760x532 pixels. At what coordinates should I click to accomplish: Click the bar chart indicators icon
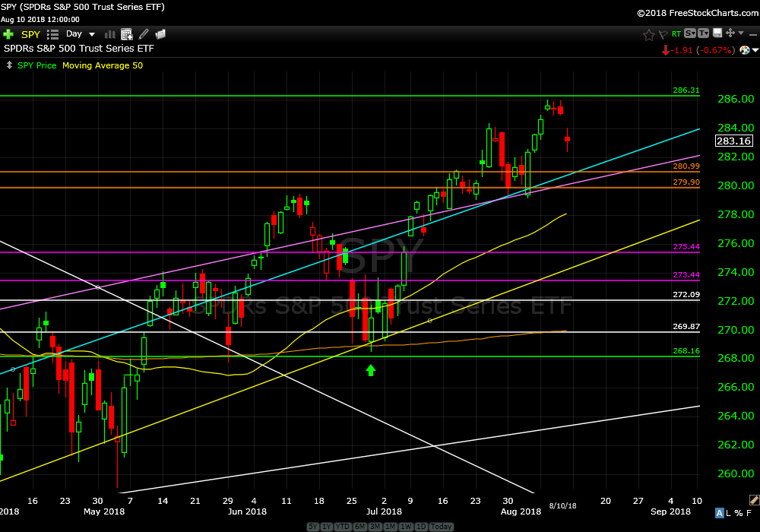pyautogui.click(x=109, y=34)
